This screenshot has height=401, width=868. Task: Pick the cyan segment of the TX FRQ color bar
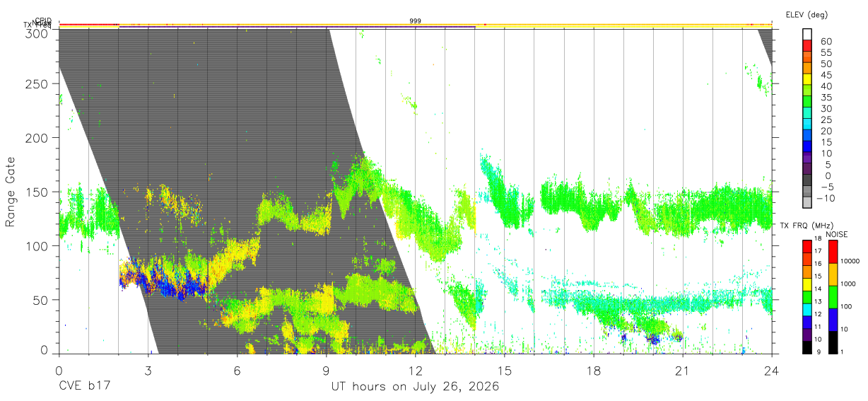pyautogui.click(x=807, y=308)
